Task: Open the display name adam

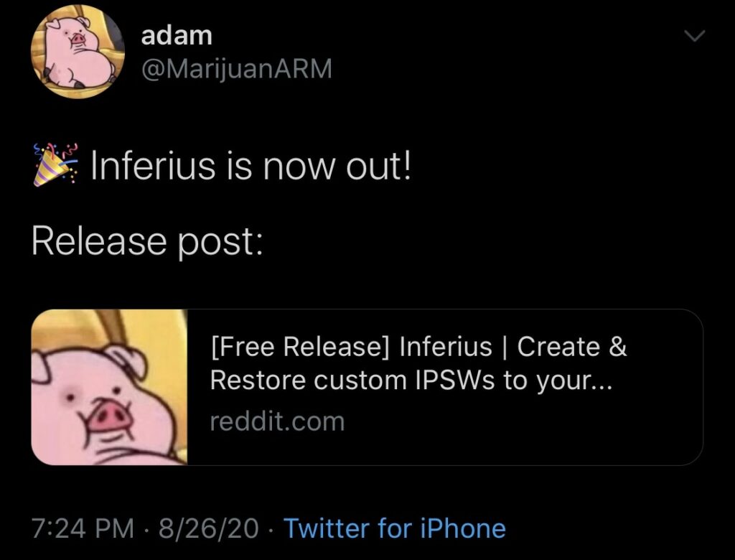Action: [x=177, y=35]
